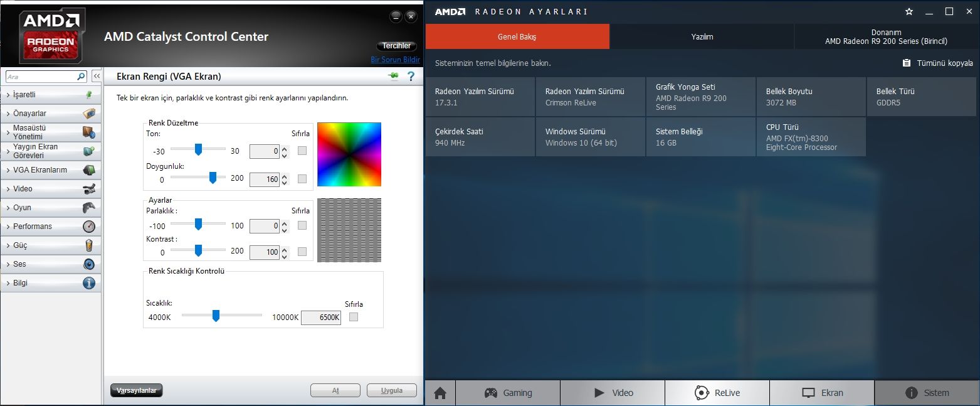This screenshot has height=406, width=980.
Task: Click the İşaretli pin icon in sidebar
Action: pos(89,95)
